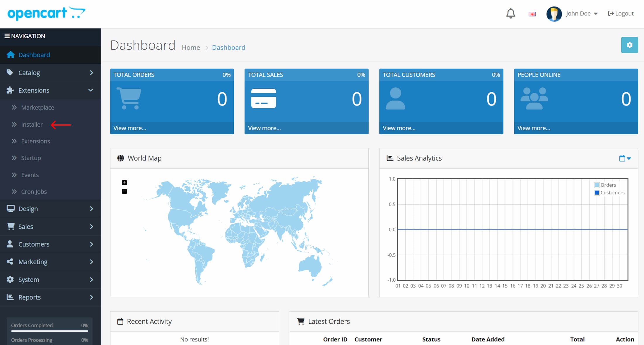
Task: Click the Home breadcrumb link
Action: 191,47
